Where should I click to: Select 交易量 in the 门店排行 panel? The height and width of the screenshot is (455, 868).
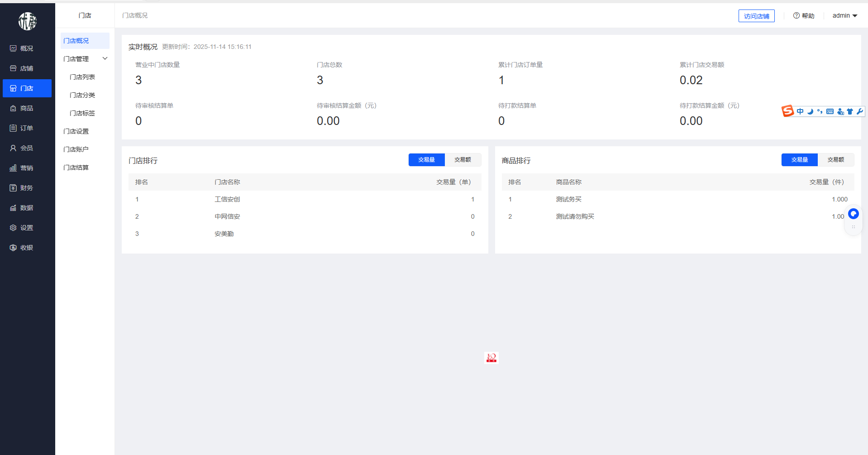point(426,160)
